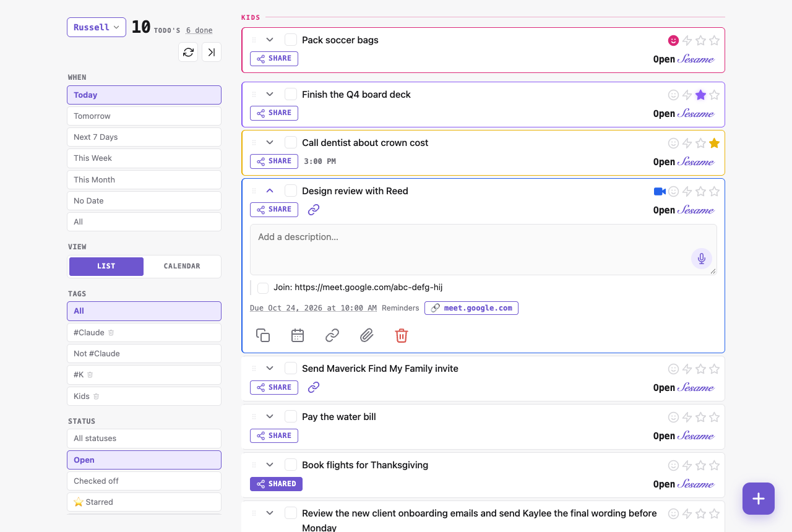Click the pink smiley on Pack soccer bags
This screenshot has height=532, width=792.
tap(673, 41)
